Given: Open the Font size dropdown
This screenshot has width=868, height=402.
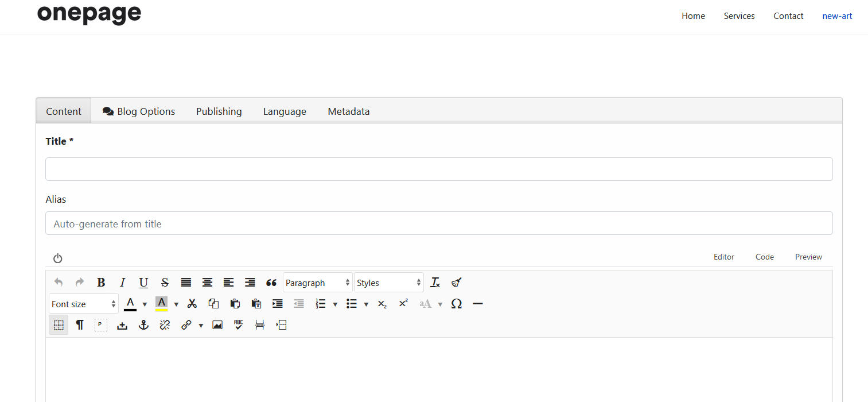Looking at the screenshot, I should coord(83,304).
